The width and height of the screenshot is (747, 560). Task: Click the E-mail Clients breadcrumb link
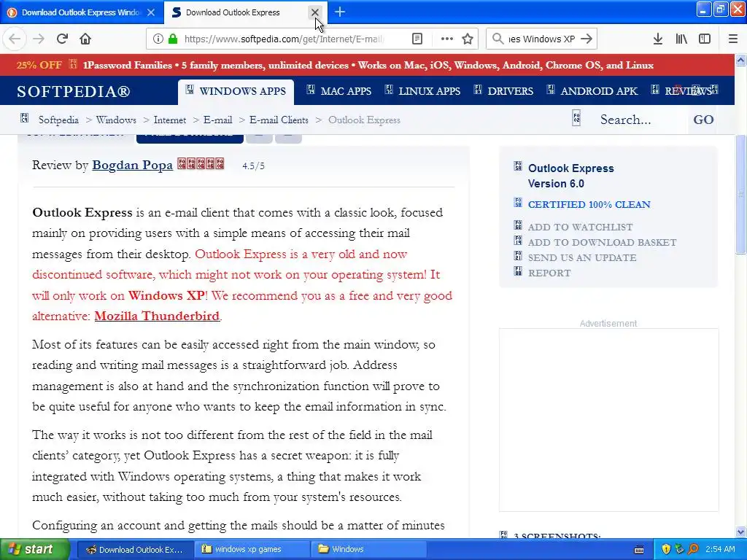click(x=279, y=120)
